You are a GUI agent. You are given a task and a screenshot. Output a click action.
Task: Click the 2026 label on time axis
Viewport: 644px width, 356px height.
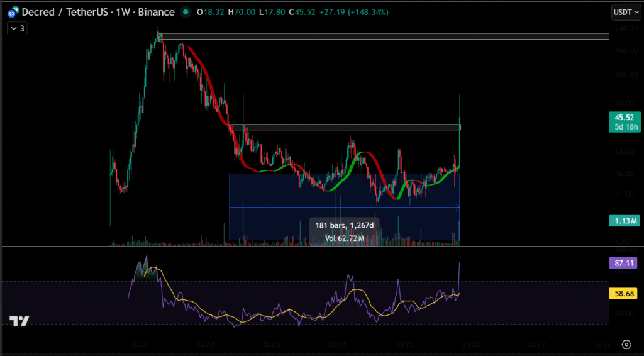tap(471, 344)
